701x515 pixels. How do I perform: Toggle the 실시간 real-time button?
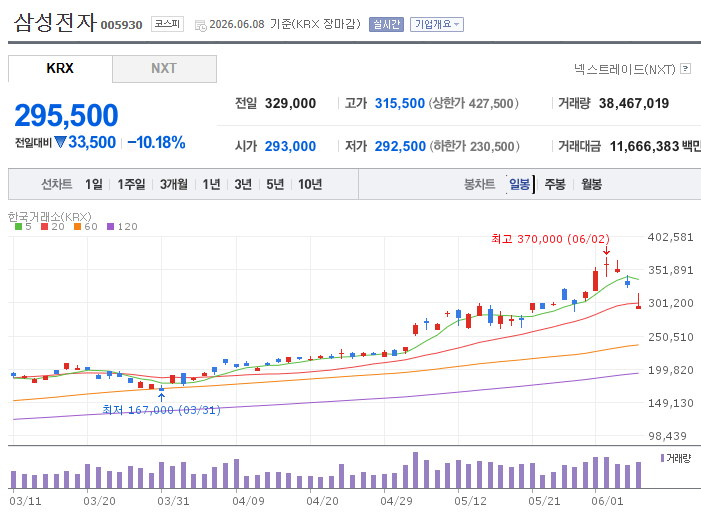click(386, 24)
